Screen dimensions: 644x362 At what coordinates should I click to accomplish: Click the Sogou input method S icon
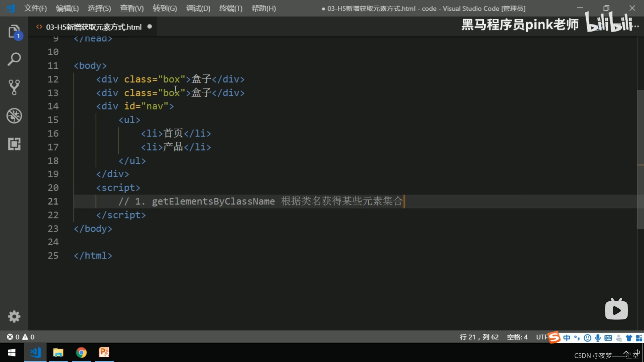554,337
